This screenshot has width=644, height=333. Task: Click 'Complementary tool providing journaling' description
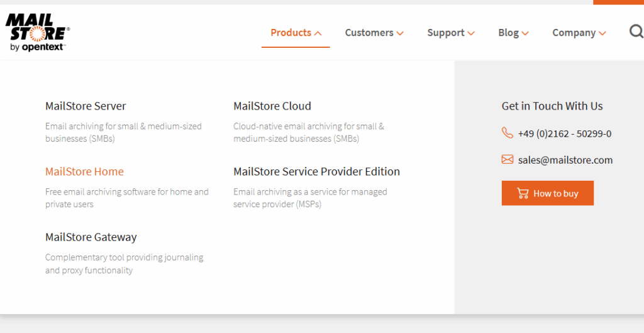click(124, 264)
